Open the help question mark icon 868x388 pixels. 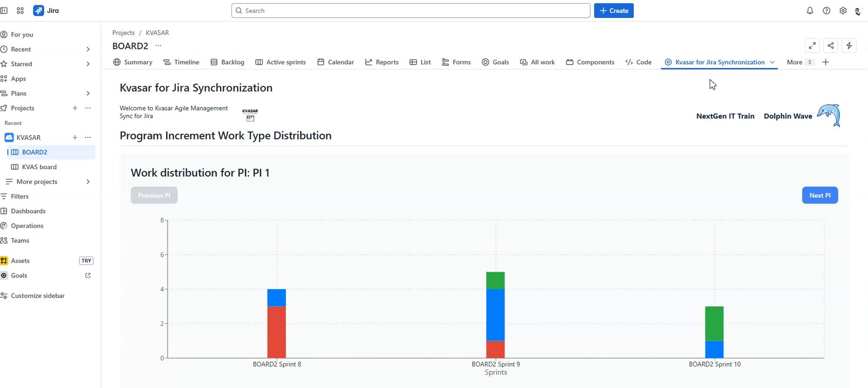[x=826, y=11]
